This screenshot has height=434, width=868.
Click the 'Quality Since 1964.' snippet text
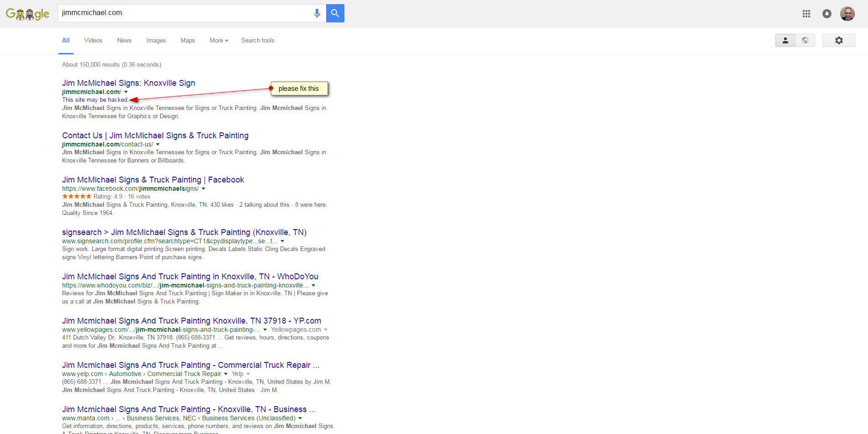click(88, 213)
